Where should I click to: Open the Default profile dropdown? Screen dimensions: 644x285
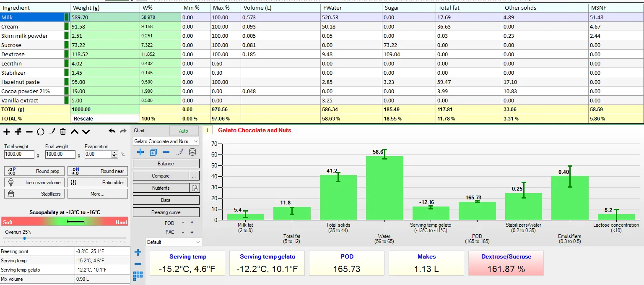[174, 242]
